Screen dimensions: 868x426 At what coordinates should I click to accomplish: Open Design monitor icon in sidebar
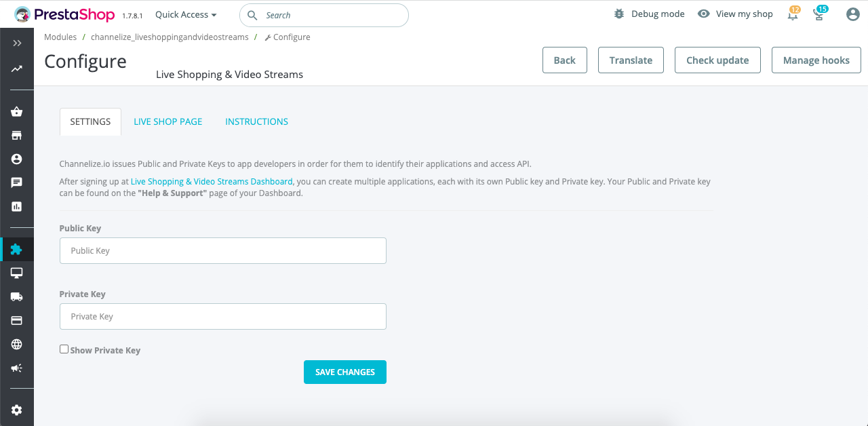[x=17, y=273]
